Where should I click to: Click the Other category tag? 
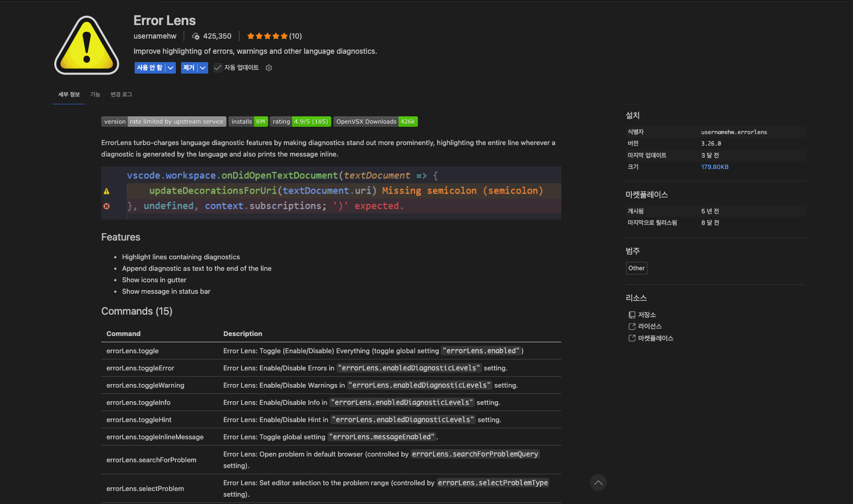[636, 268]
